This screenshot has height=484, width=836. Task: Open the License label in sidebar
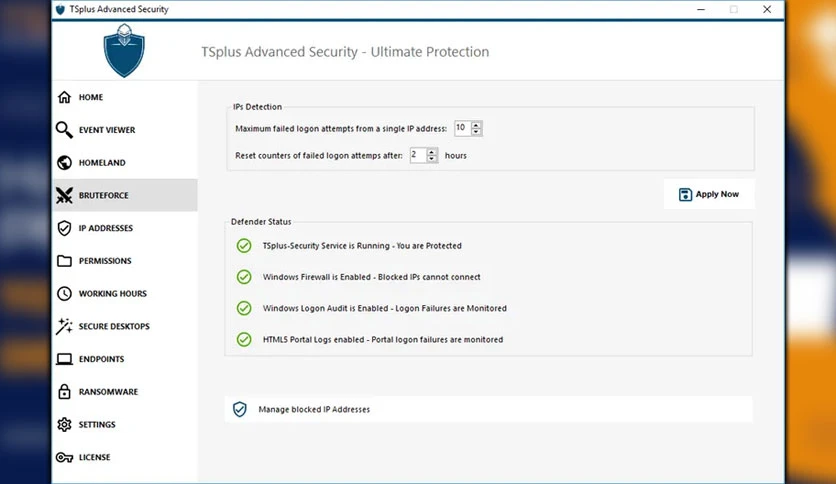[94, 457]
